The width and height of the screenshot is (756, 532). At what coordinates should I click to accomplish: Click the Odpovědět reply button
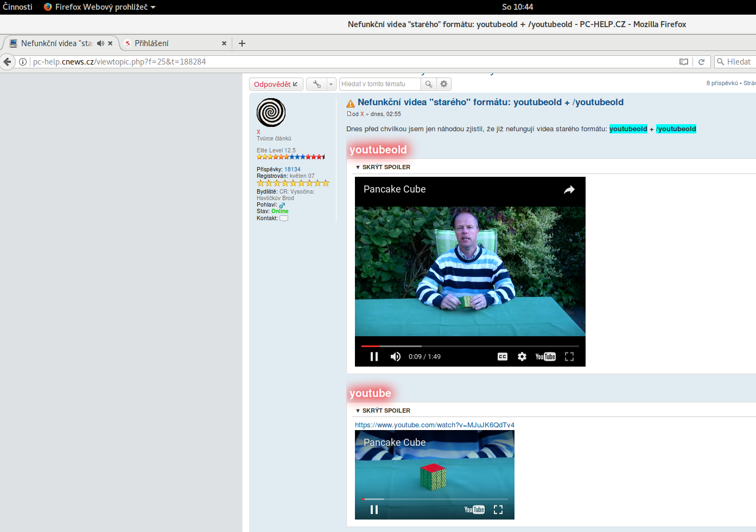point(276,84)
